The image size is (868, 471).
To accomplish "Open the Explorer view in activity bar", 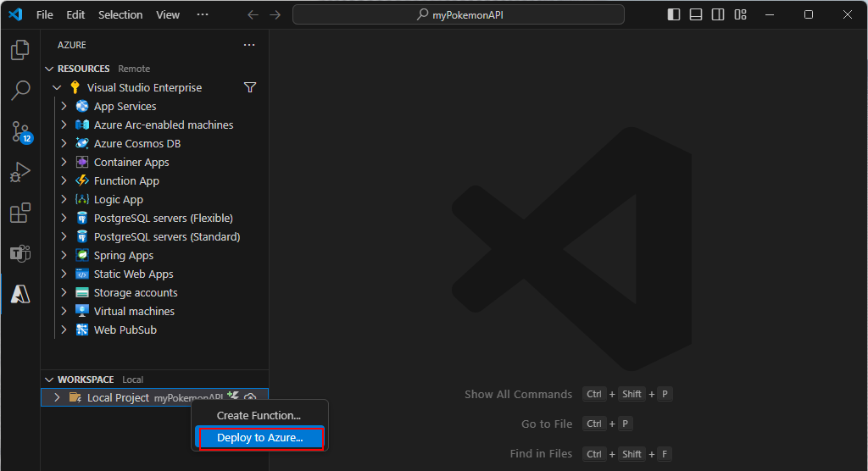I will tap(20, 50).
